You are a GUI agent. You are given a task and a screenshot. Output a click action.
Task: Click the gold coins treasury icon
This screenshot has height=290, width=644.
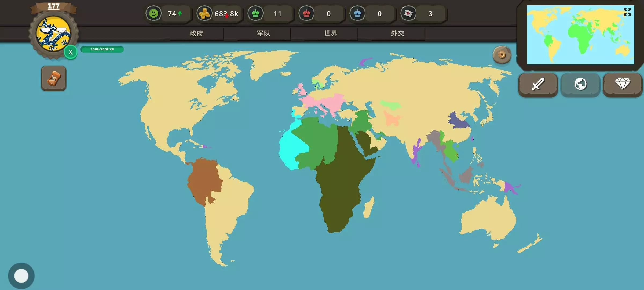(204, 13)
